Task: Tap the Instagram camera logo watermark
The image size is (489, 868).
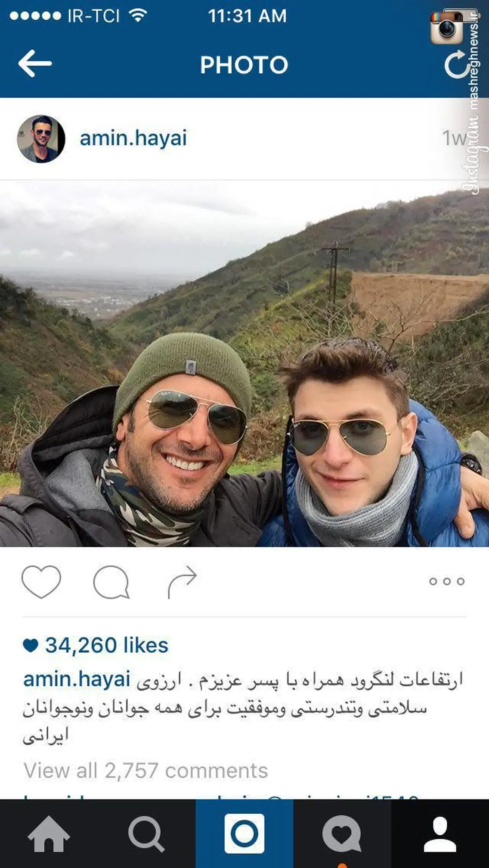Action: tap(447, 28)
